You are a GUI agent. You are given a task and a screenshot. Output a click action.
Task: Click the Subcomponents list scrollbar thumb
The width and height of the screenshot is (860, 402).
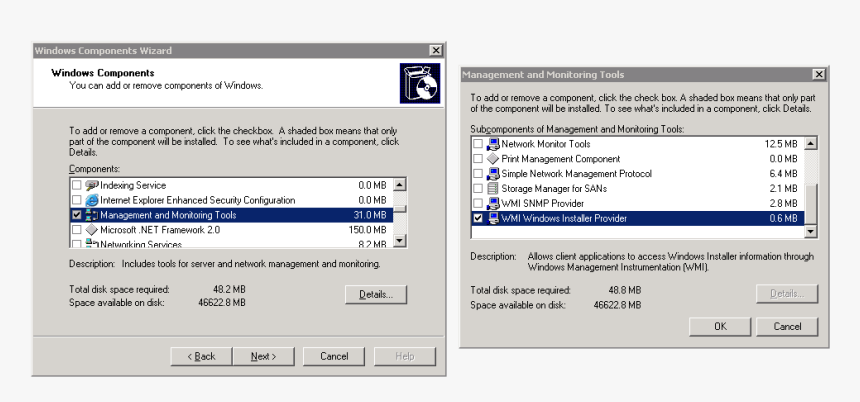click(811, 204)
